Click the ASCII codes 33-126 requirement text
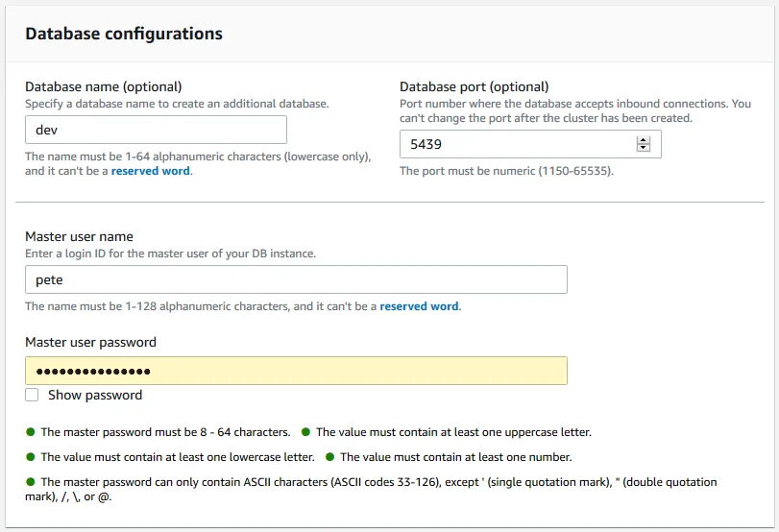Viewport: 779px width, 532px height. [371, 490]
